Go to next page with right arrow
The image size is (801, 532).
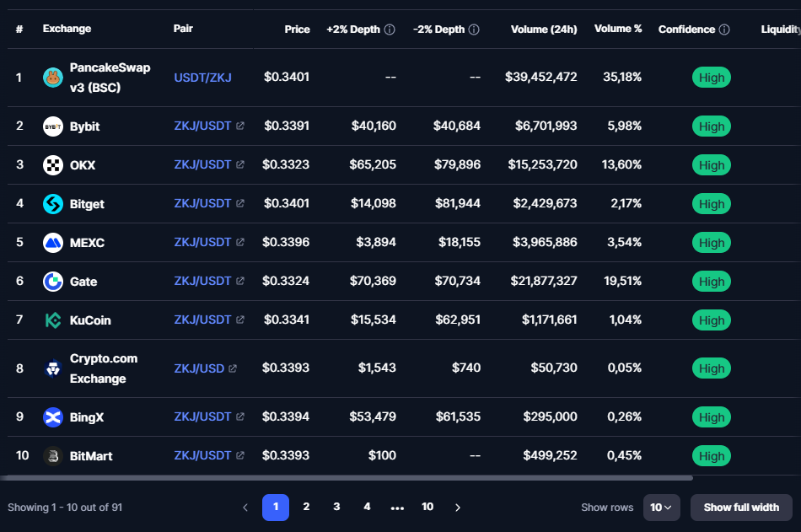458,508
